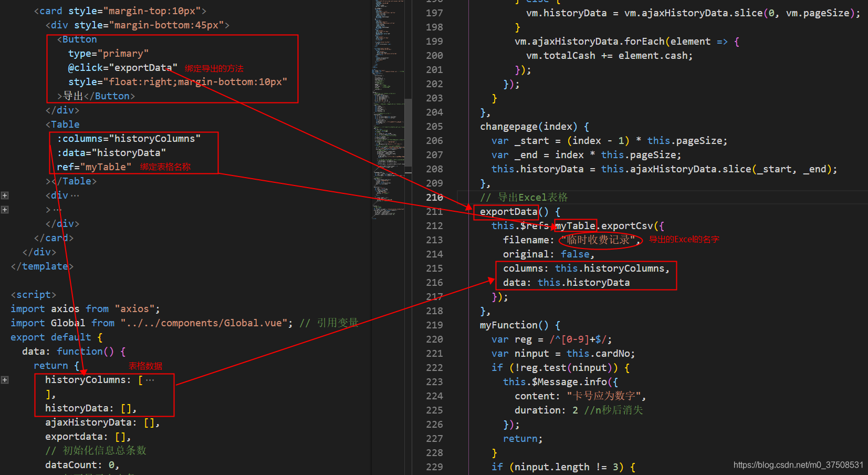Click 'original: false' line
Screen dimensions: 868x475
548,254
